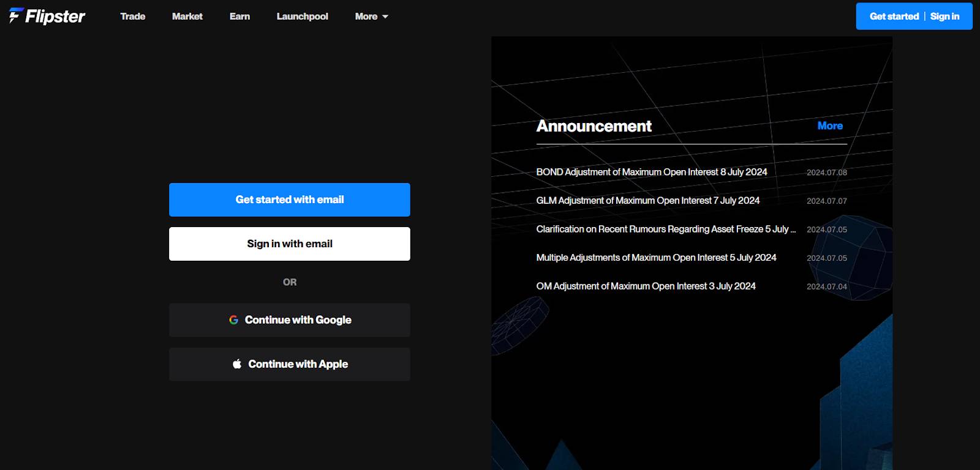This screenshot has width=980, height=470.
Task: Open BOND Adjustment of Maximum Open Interest announcement
Action: click(x=652, y=172)
